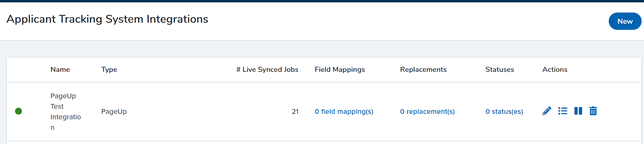Click the Replacements column header
The image size is (644, 144).
(x=423, y=69)
